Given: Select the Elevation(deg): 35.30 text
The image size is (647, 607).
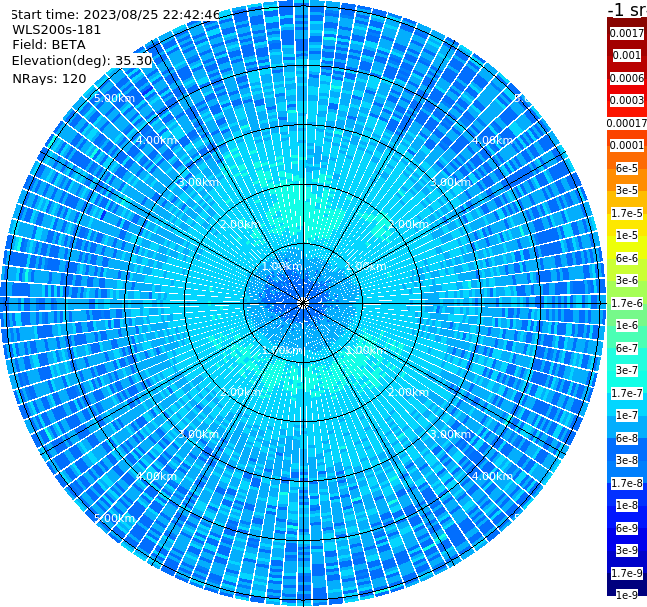Looking at the screenshot, I should (x=82, y=61).
